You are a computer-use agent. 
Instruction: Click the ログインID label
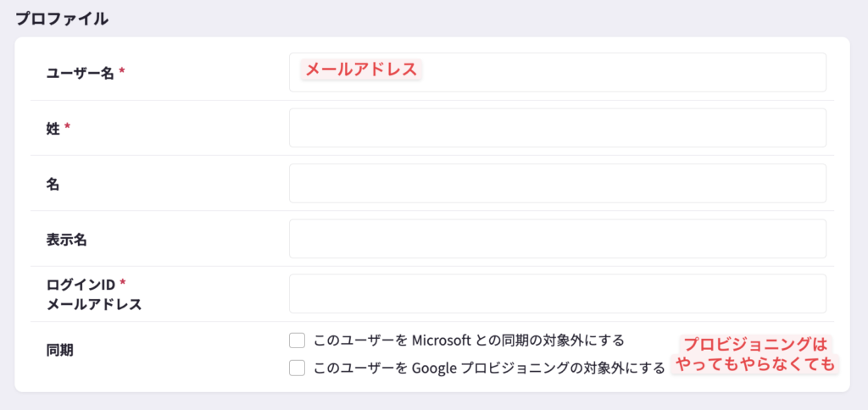(x=81, y=284)
